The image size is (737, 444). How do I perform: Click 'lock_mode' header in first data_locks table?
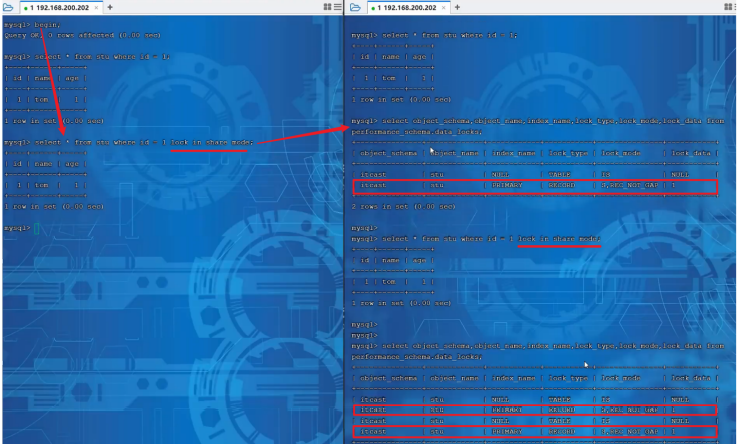pyautogui.click(x=620, y=153)
